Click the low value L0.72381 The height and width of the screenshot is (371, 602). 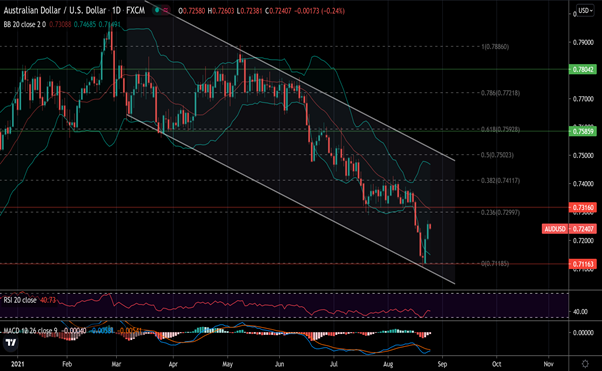[x=250, y=11]
